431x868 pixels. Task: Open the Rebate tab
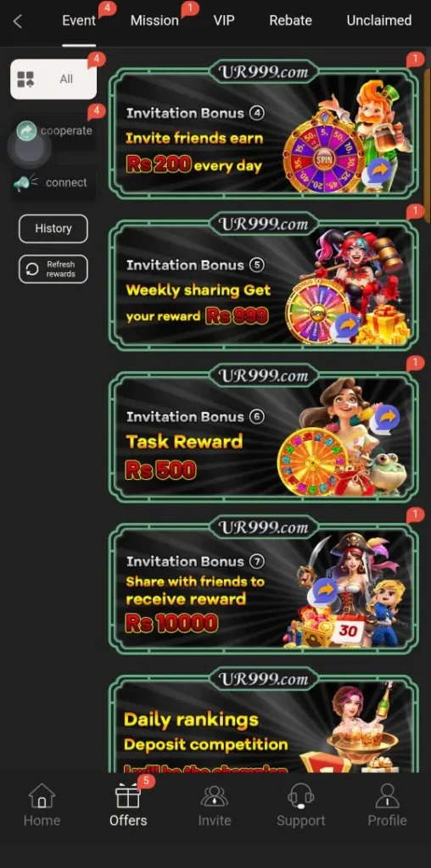pos(290,21)
